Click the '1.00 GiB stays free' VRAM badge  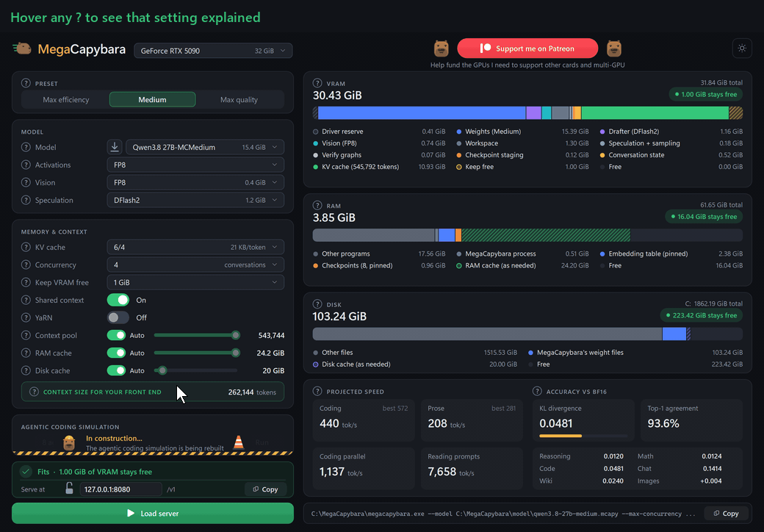click(705, 95)
